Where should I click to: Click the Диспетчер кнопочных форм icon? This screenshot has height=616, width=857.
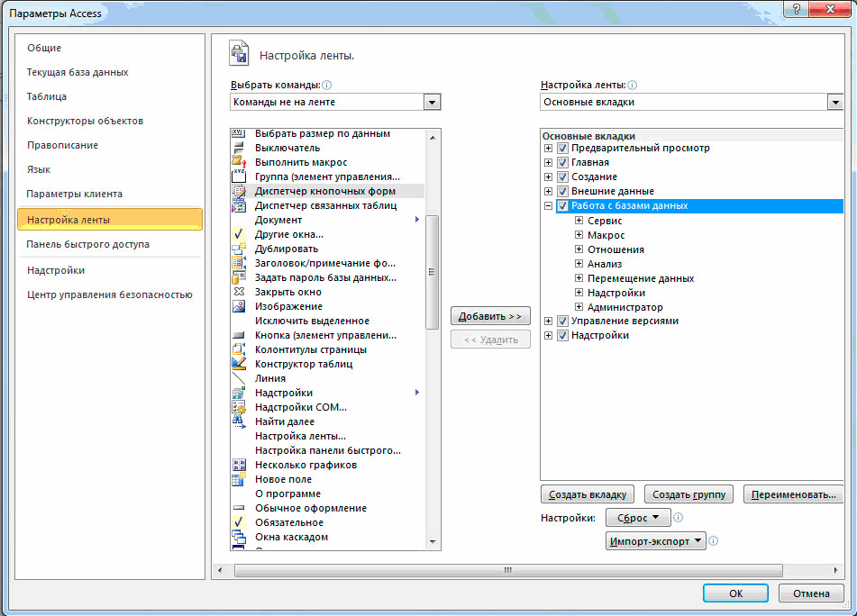238,191
